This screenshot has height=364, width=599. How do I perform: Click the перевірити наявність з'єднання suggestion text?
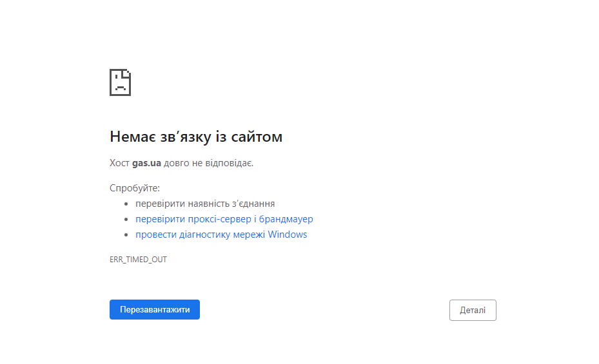pos(205,204)
